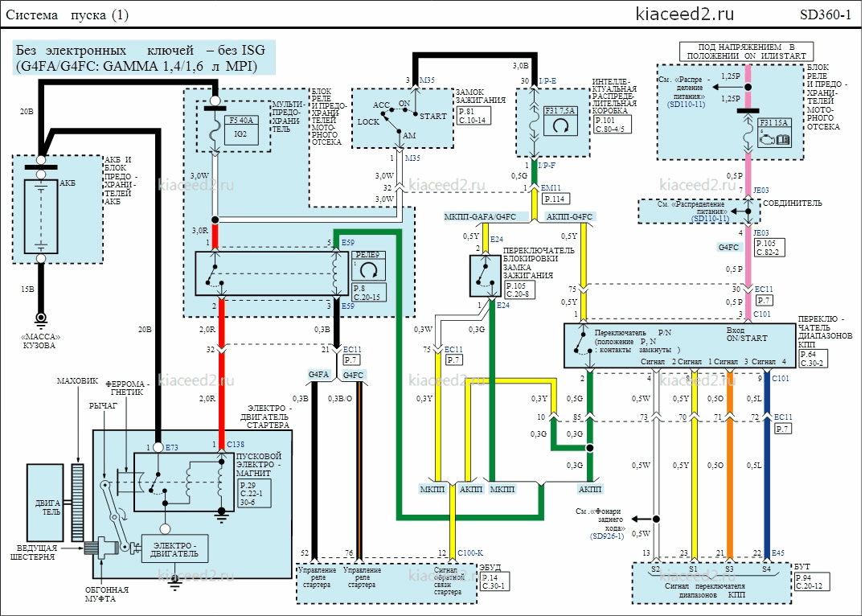Click the P.81 C.10-14 reference box
Viewport: 865px width, 616px height.
click(x=473, y=116)
